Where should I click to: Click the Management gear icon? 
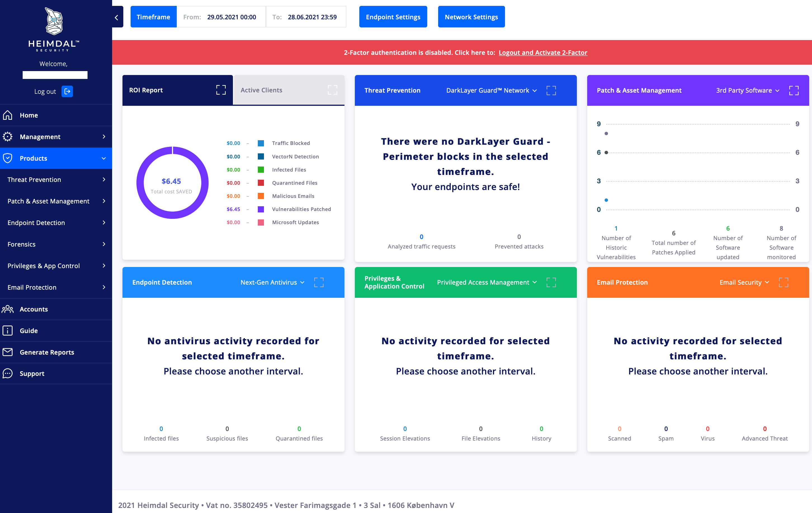pos(8,137)
